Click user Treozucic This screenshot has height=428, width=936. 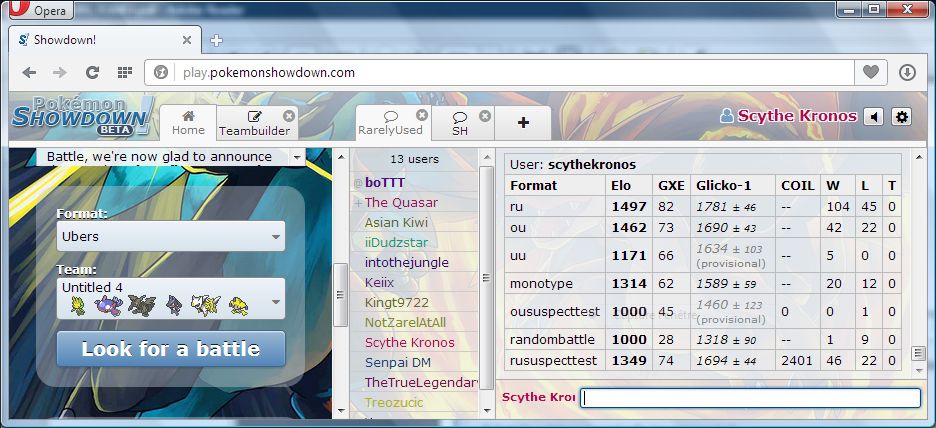point(394,402)
